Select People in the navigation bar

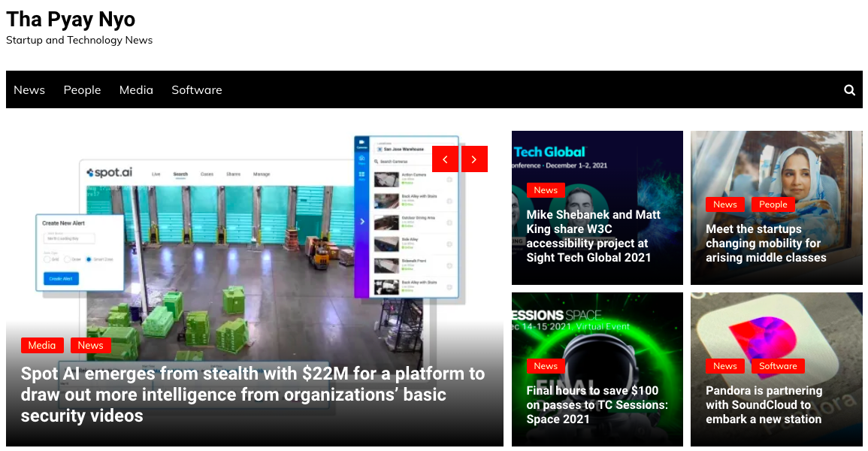tap(82, 89)
